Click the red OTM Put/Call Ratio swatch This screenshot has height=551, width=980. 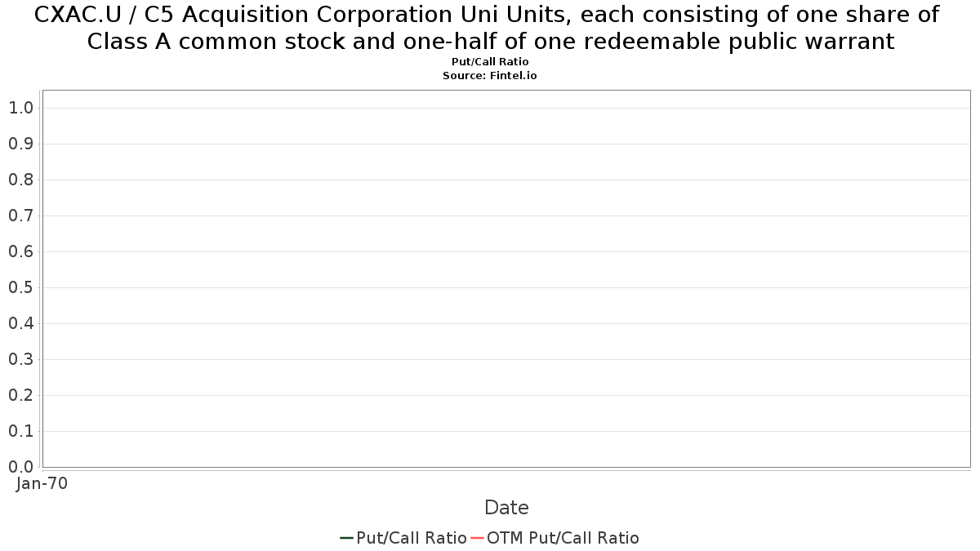[478, 538]
